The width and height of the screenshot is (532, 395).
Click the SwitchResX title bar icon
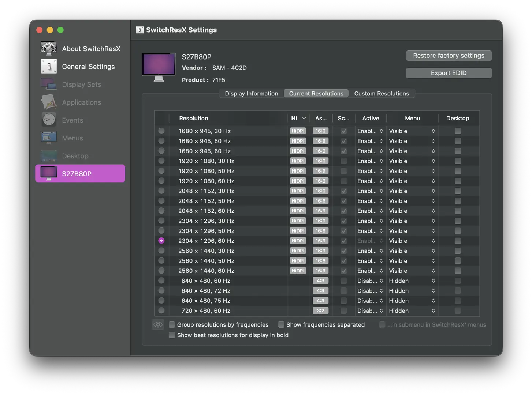click(139, 30)
